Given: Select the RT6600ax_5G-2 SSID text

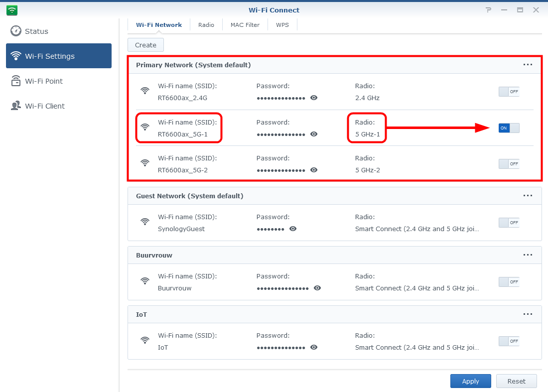Looking at the screenshot, I should coord(183,170).
